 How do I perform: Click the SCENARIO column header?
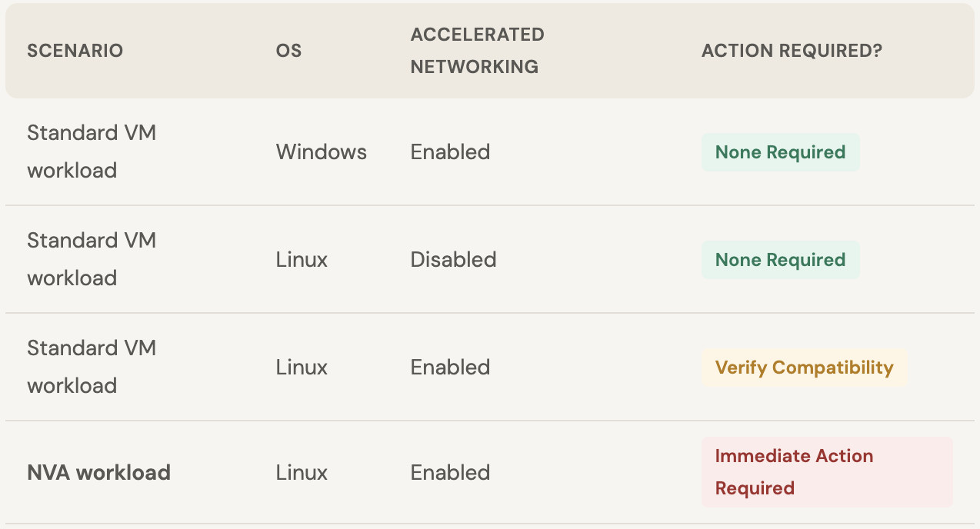pyautogui.click(x=75, y=51)
